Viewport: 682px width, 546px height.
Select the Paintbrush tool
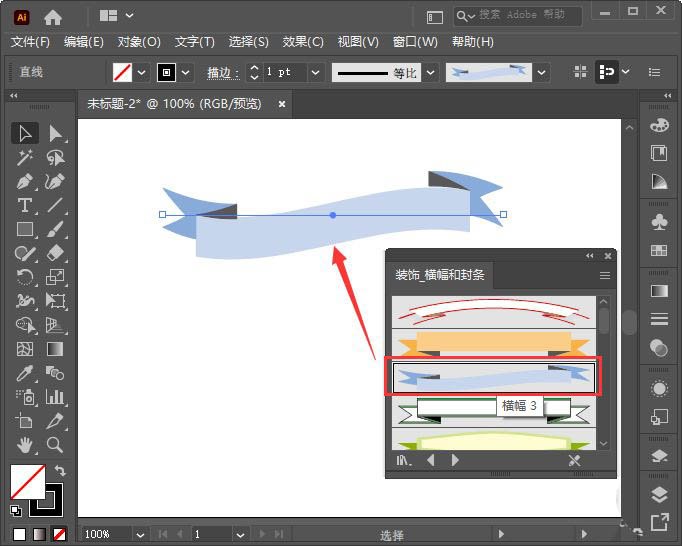click(x=55, y=229)
